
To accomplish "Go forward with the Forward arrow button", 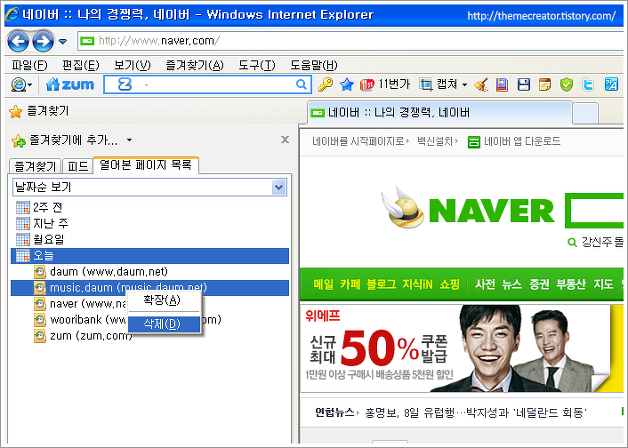I will click(43, 41).
